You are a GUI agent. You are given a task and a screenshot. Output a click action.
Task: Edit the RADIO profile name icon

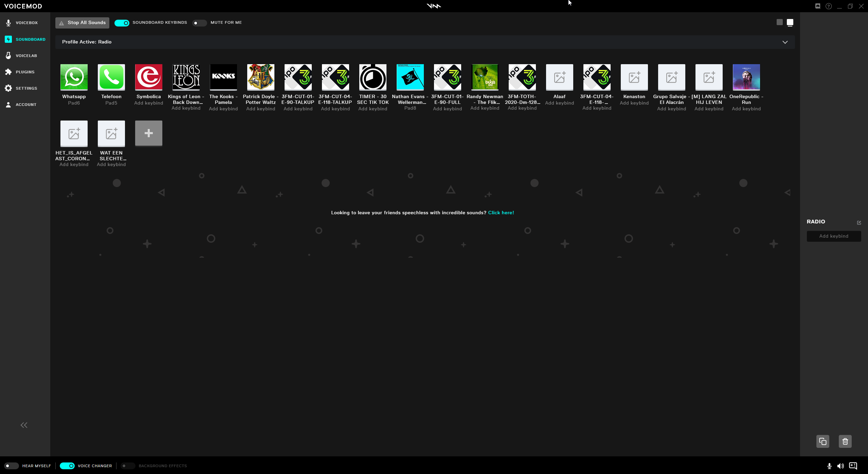[x=859, y=223]
